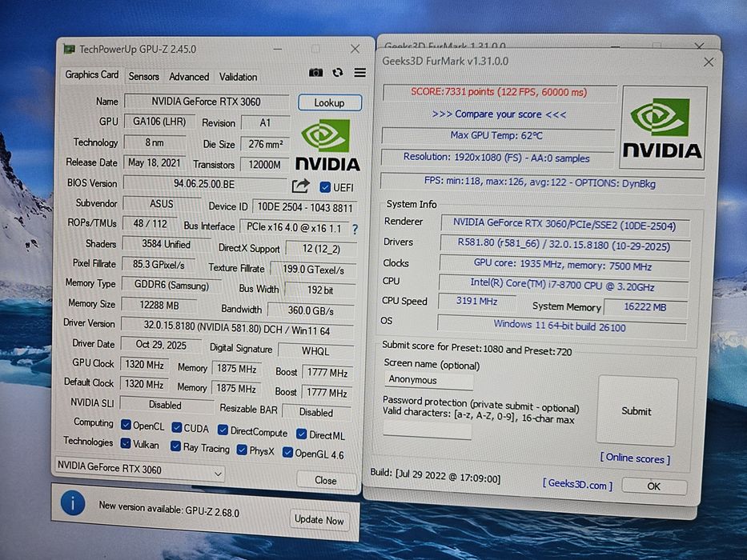Click the Lookup button

[330, 103]
